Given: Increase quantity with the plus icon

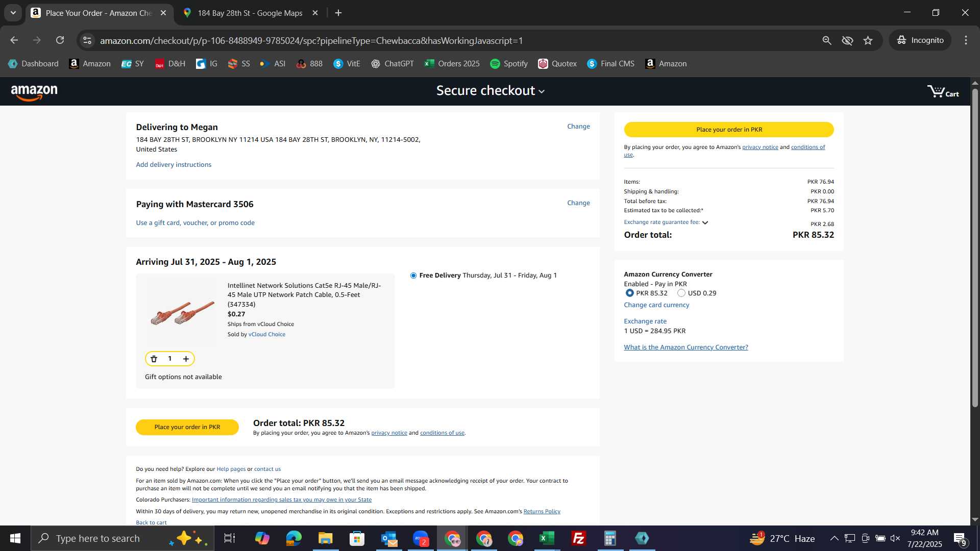Looking at the screenshot, I should 186,359.
